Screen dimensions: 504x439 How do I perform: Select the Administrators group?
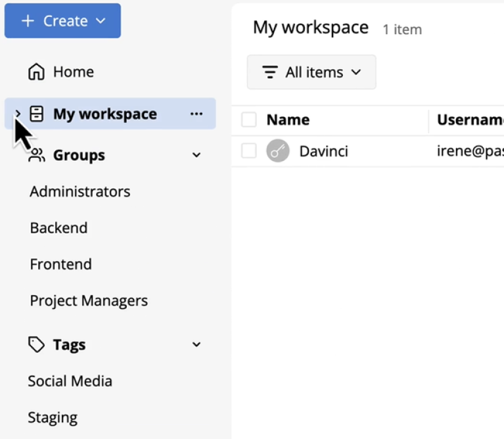[80, 192]
